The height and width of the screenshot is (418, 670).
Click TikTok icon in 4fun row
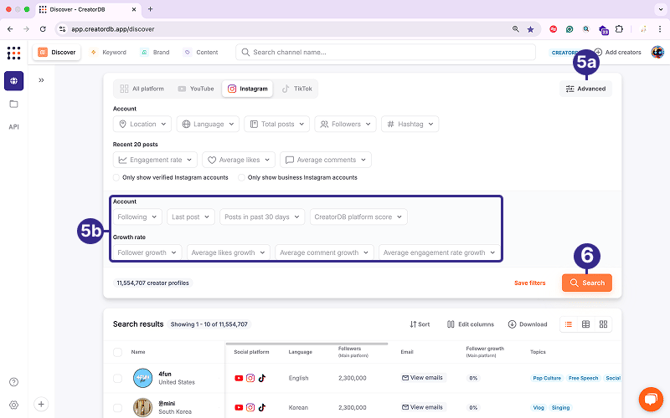click(262, 378)
